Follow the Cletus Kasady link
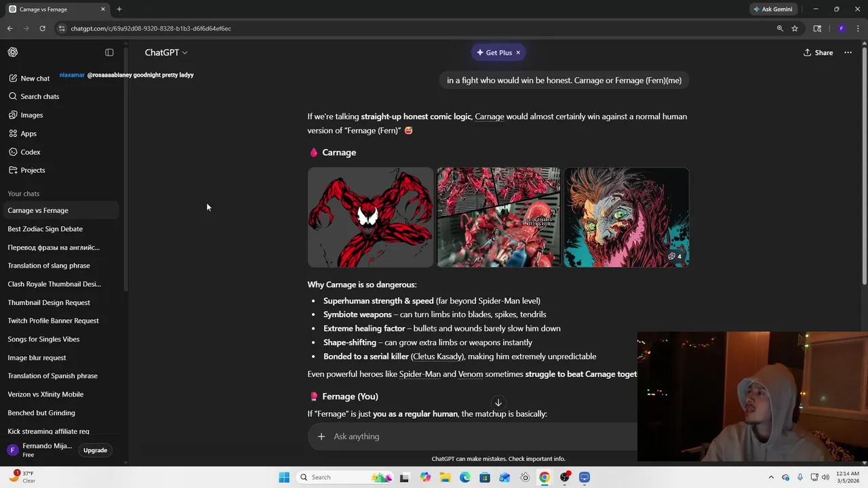868x488 pixels. pos(437,357)
